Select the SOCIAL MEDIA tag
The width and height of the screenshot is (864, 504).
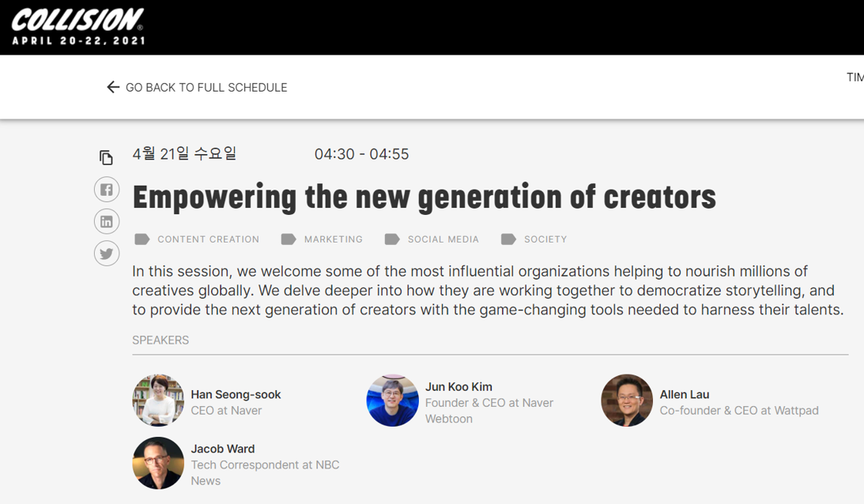tap(443, 239)
